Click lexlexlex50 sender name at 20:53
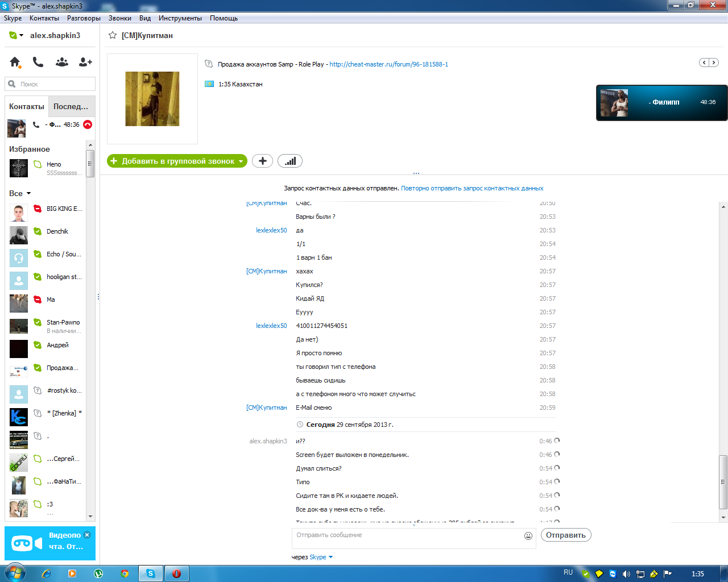Viewport: 728px width, 582px height. pyautogui.click(x=271, y=230)
